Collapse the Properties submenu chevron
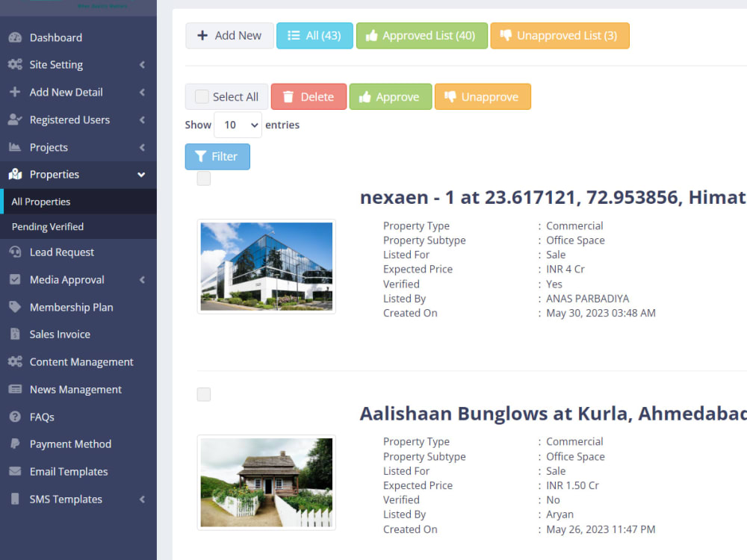 point(141,175)
